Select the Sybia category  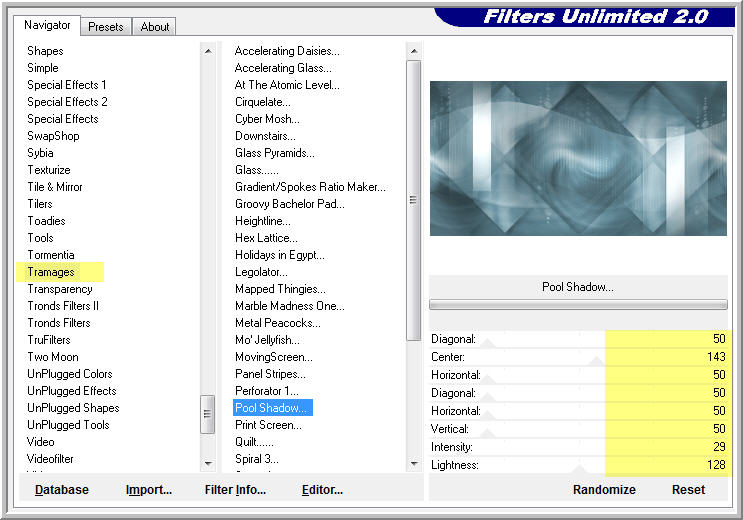click(x=40, y=153)
